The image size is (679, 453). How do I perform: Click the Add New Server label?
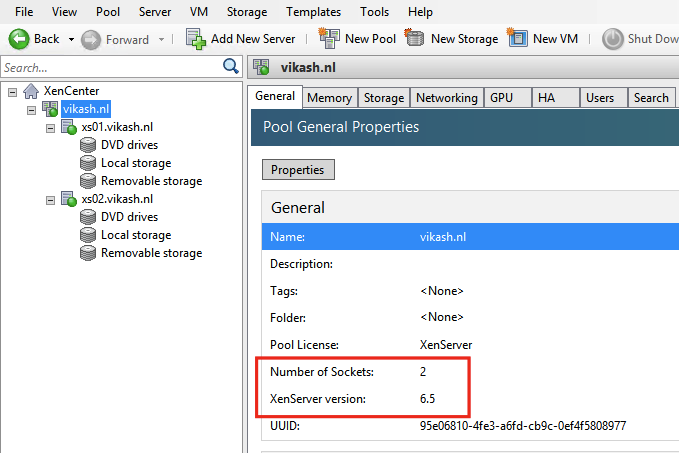[x=253, y=39]
